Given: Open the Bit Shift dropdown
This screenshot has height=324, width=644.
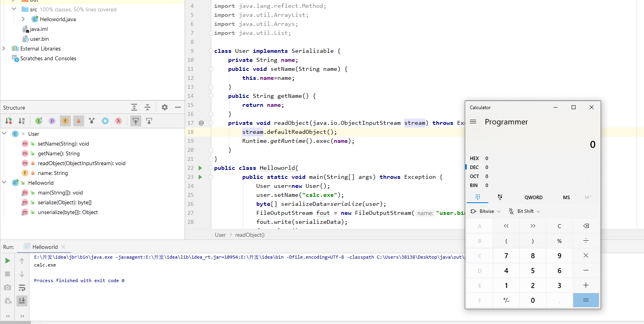Looking at the screenshot, I should point(525,211).
